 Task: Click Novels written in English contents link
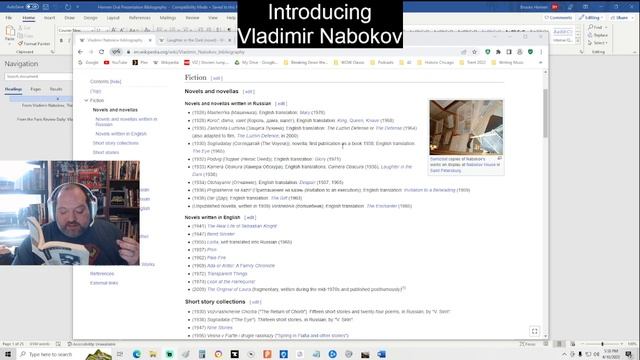tap(121, 134)
